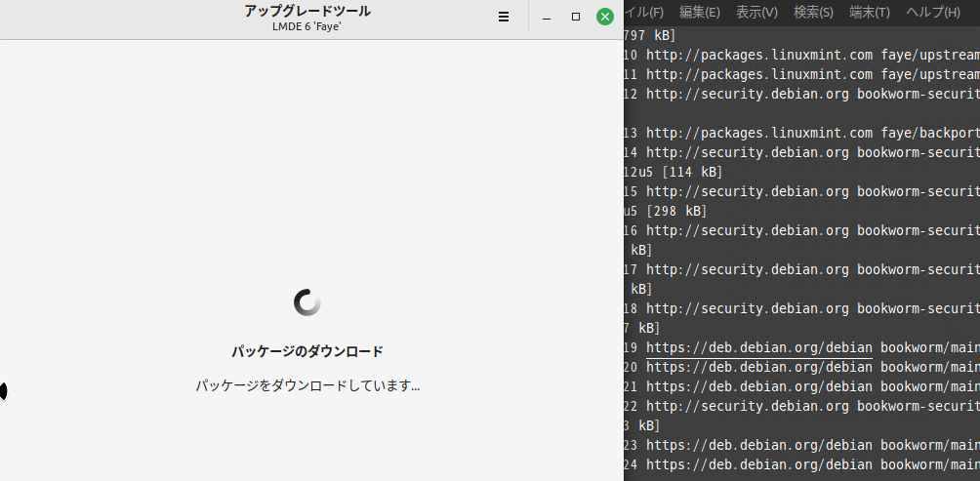
Task: Open terminal 端末(T) menu
Action: [870, 13]
